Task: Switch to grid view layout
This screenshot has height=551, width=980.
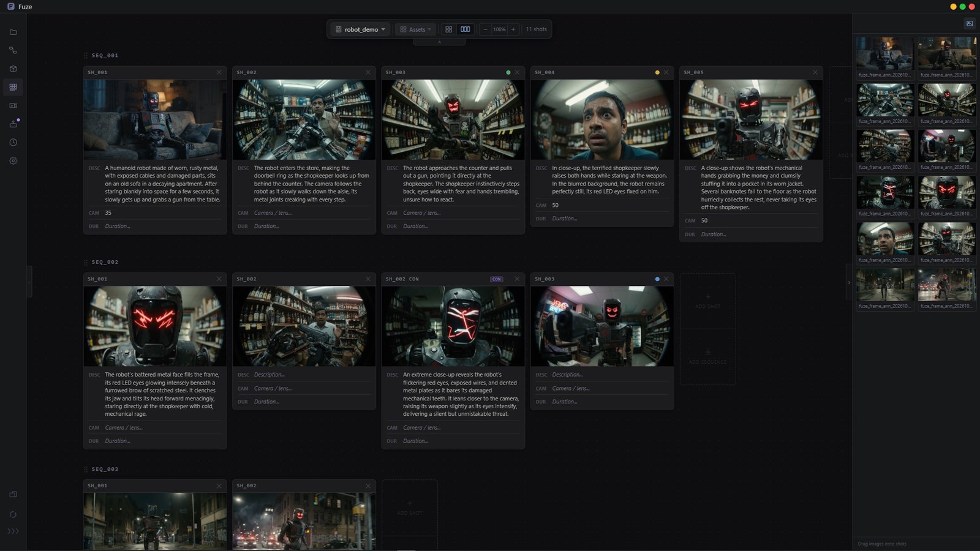Action: (448, 29)
